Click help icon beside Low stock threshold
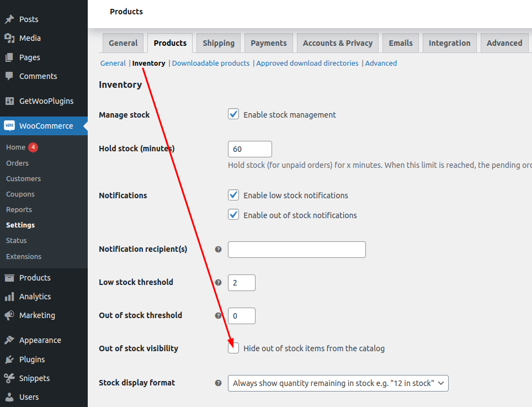The image size is (532, 407). coord(218,282)
